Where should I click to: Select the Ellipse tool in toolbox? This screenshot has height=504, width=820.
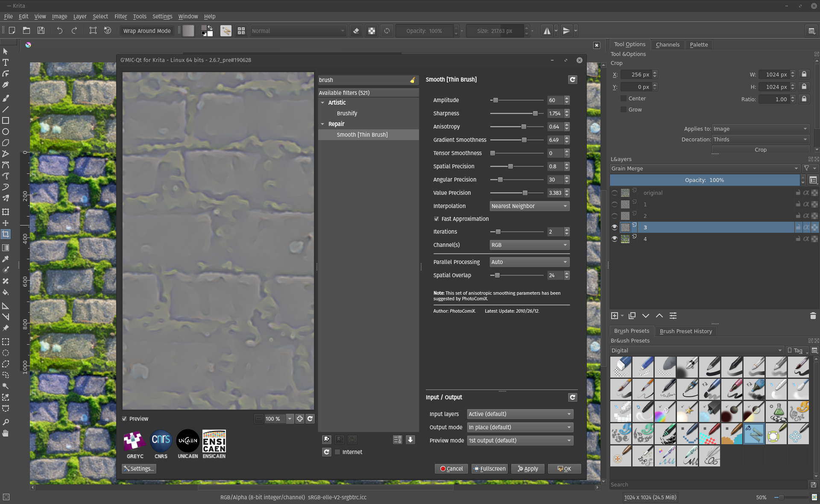(x=6, y=132)
